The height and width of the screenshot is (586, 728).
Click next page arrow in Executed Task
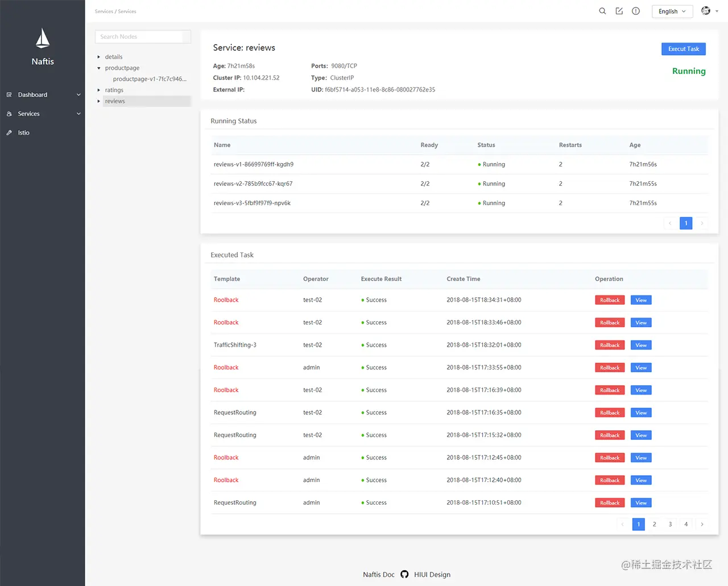702,524
